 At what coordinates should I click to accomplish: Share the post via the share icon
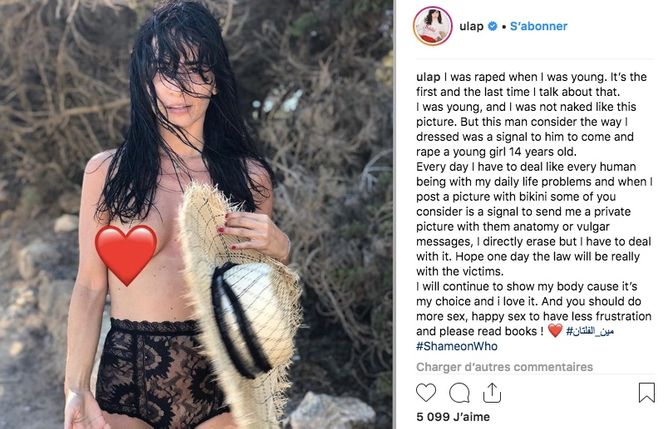coord(492,393)
